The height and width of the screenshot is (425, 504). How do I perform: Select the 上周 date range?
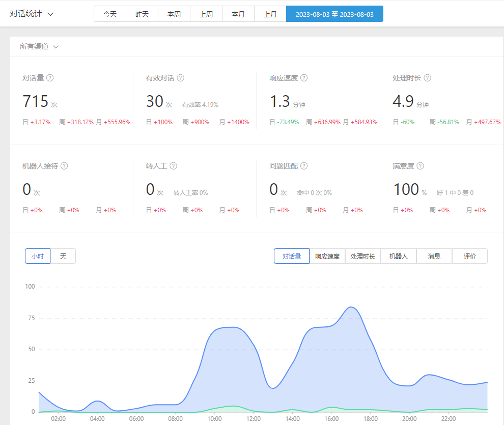coord(206,14)
